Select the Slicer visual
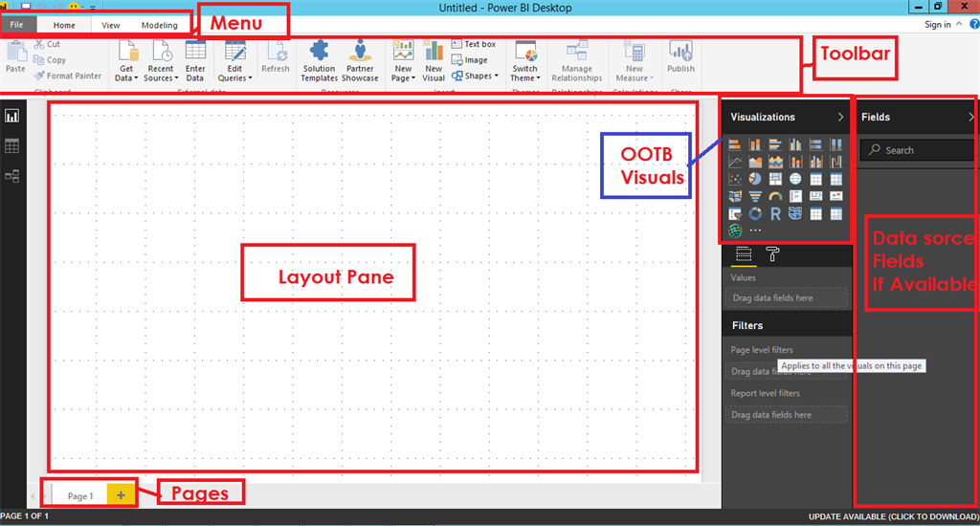 735,214
